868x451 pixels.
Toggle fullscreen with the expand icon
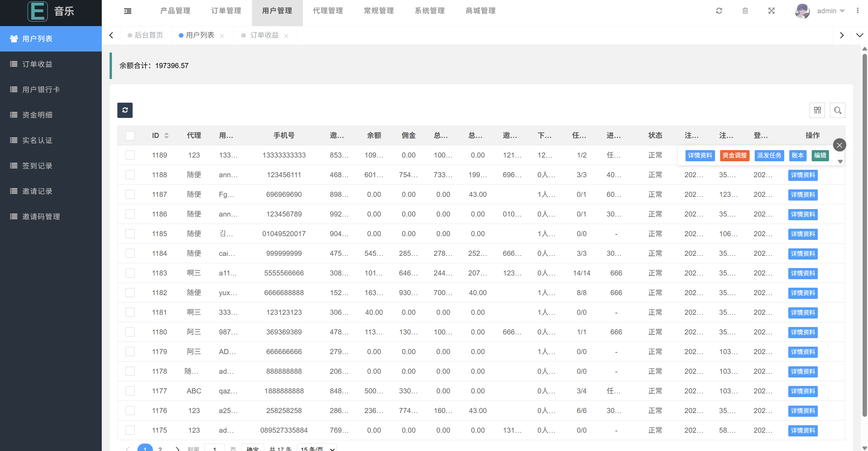click(x=771, y=11)
